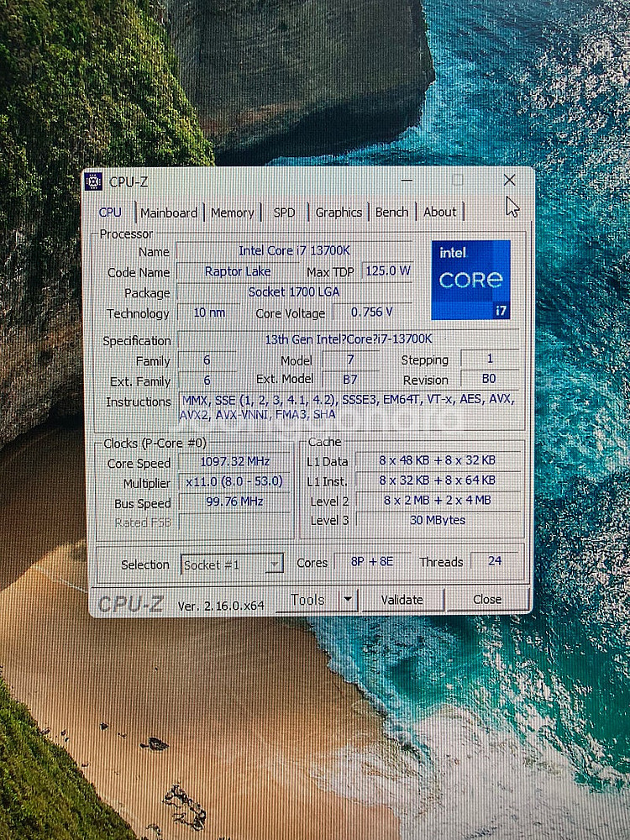Screen dimensions: 630x840
Task: Go to the Graphics tab
Action: [x=339, y=213]
